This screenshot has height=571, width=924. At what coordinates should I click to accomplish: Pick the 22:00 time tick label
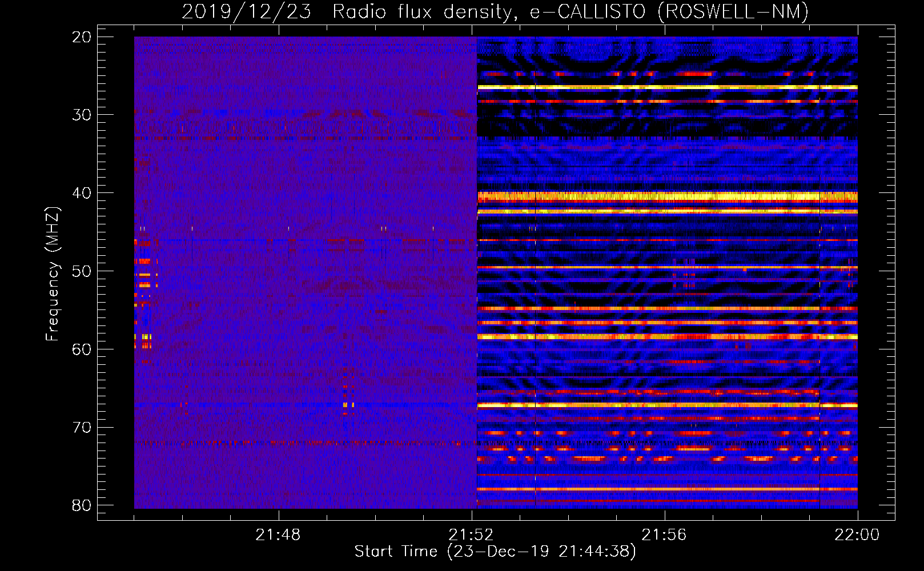point(857,535)
